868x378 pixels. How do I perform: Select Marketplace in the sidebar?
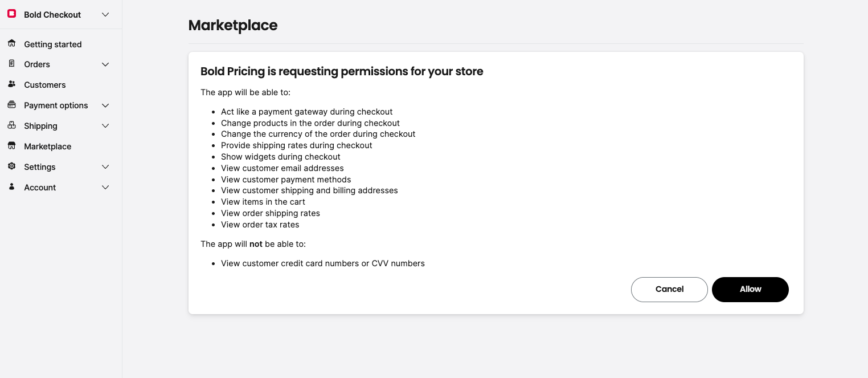pos(48,147)
